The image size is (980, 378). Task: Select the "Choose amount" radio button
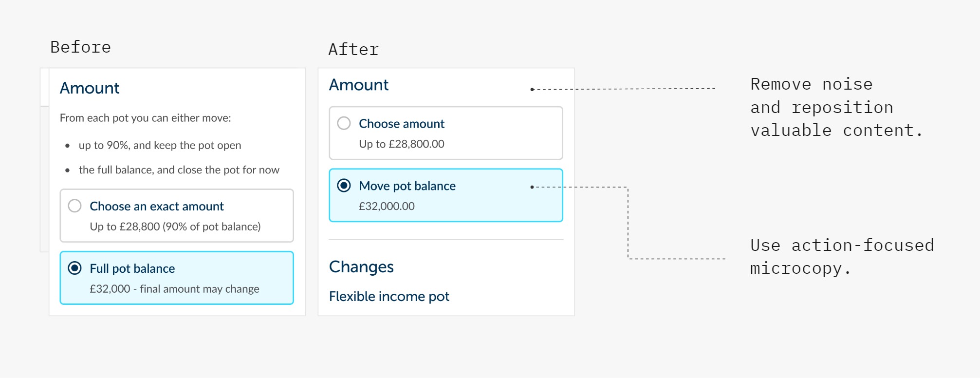[344, 124]
